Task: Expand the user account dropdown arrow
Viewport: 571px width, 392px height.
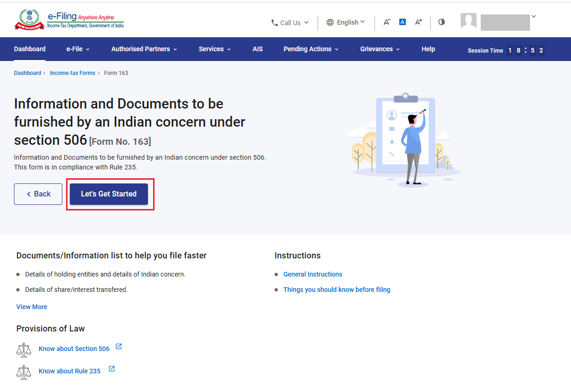Action: click(x=534, y=17)
